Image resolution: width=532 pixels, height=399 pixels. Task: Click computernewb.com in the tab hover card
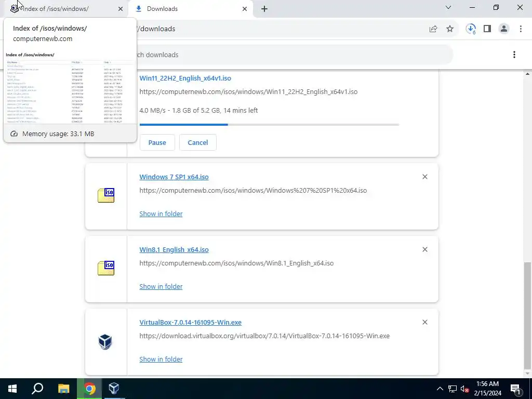point(43,38)
